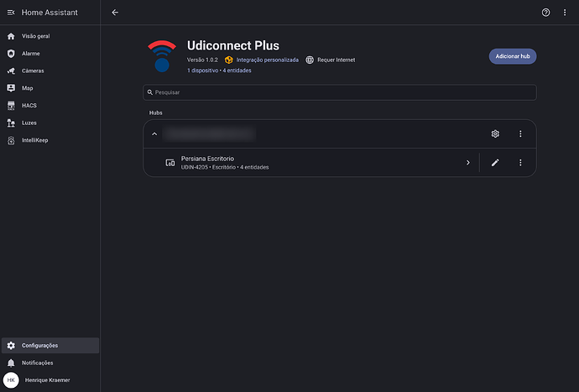Screen dimensions: 579x392
Task: Click the HACS store icon
Action: click(x=11, y=106)
